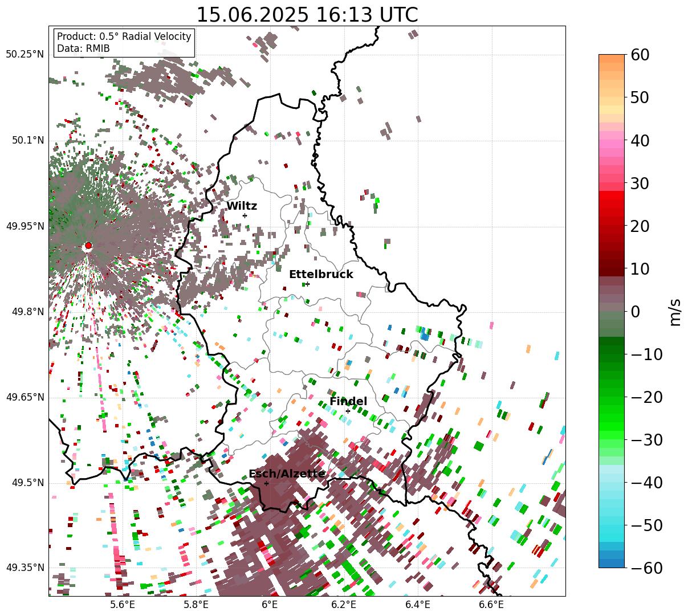Click the bright red colorbar band near 25

pos(612,195)
